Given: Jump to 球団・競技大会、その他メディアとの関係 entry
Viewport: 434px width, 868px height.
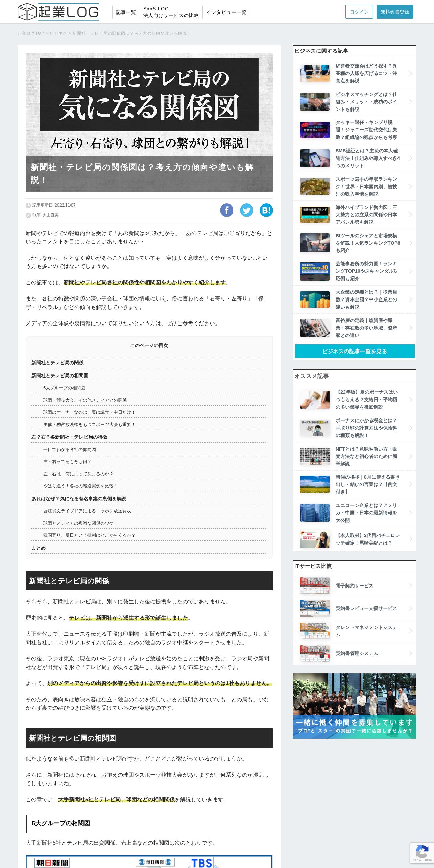Looking at the screenshot, I should 85,400.
